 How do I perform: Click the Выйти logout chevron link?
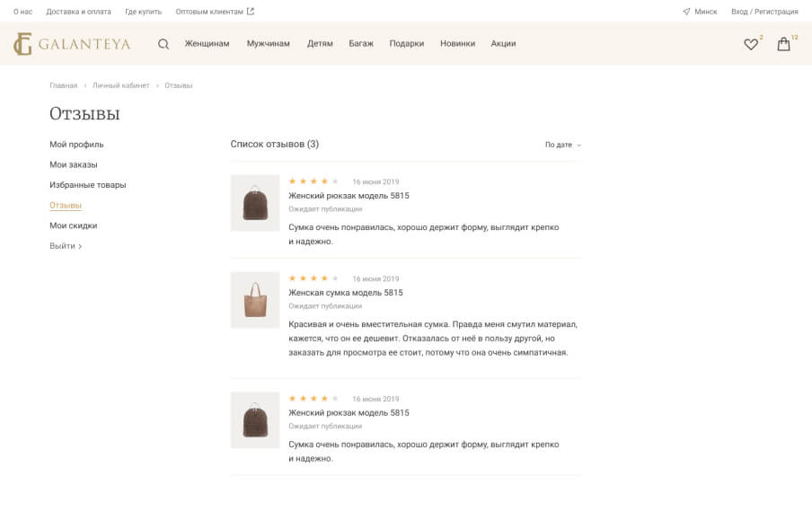[x=66, y=246]
